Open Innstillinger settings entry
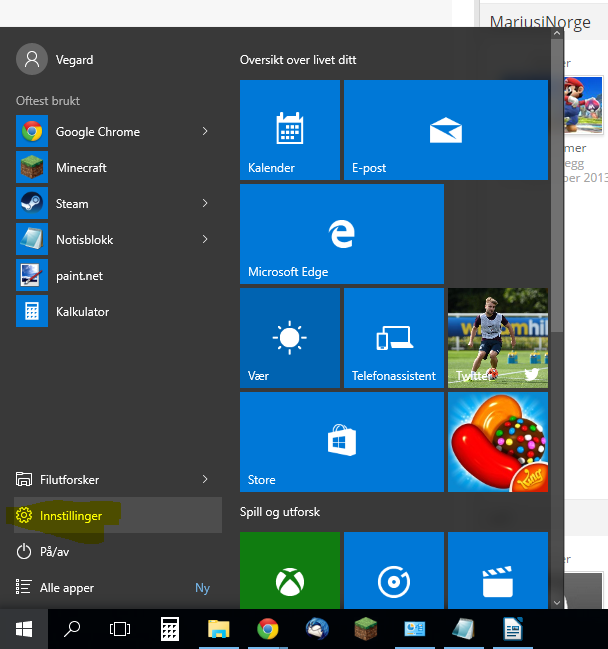Screen dimensions: 608x649 (x=119, y=515)
